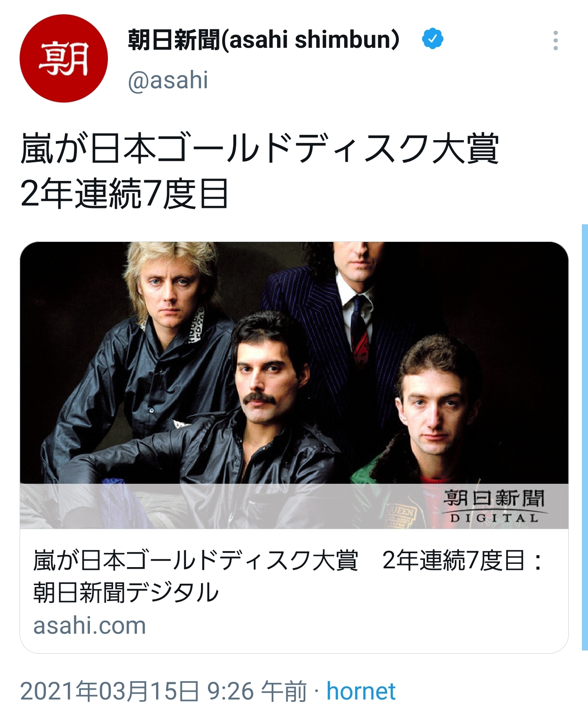Click 朝日新聞デジタル text in the card
The width and height of the screenshot is (588, 724).
click(x=126, y=592)
